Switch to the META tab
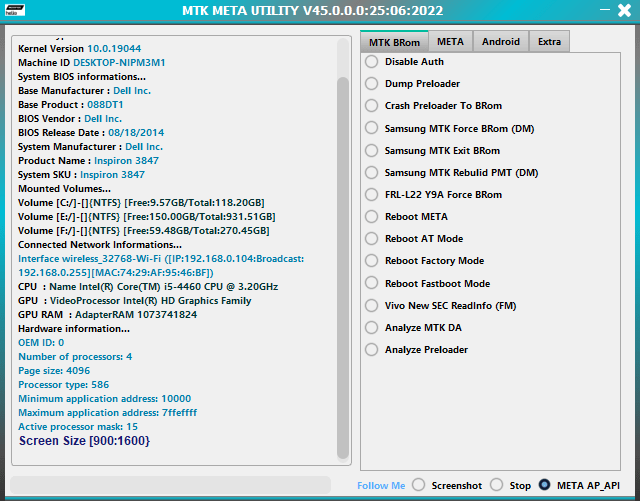Viewport: 640px width, 501px height. (x=450, y=42)
